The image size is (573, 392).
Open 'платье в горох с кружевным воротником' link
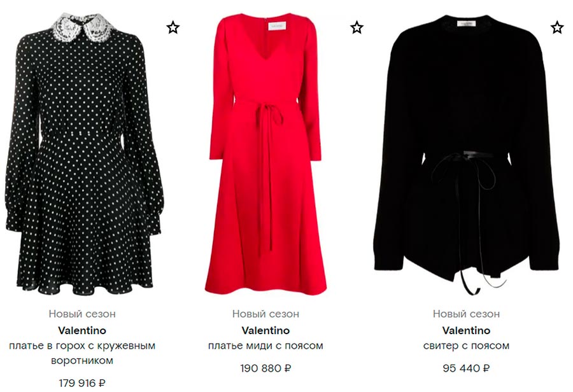82,353
